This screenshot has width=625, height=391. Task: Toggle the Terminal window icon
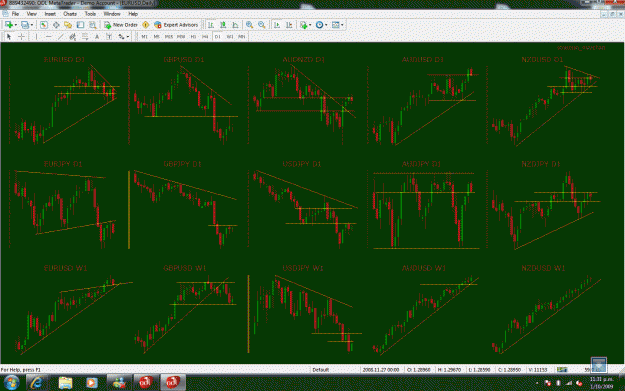coord(81,25)
